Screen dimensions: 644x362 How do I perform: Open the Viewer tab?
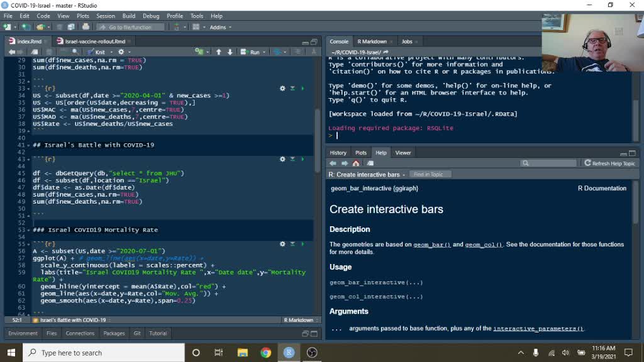(403, 153)
